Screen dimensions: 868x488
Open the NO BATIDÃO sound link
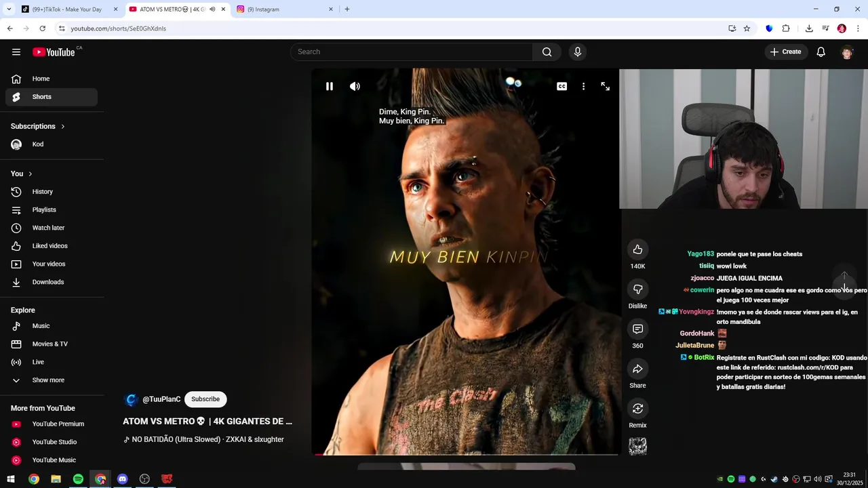208,439
